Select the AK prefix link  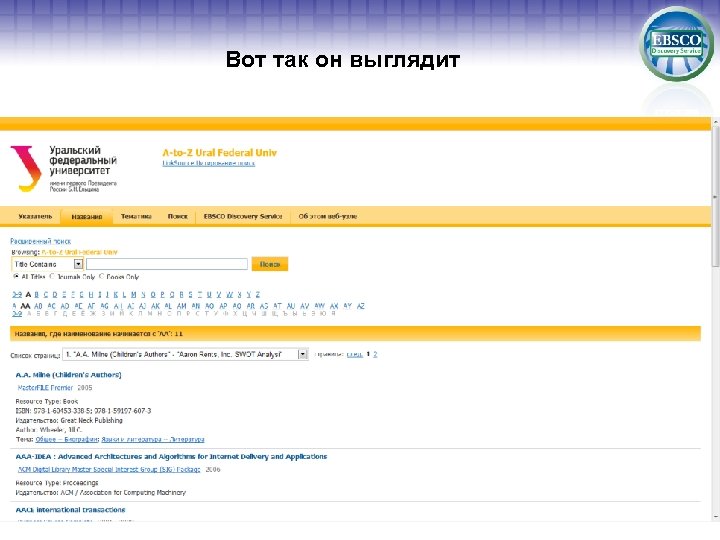point(155,306)
